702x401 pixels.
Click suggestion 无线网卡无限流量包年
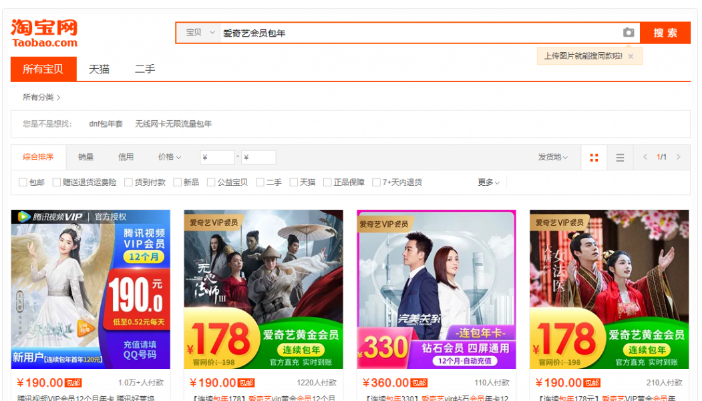(x=173, y=124)
